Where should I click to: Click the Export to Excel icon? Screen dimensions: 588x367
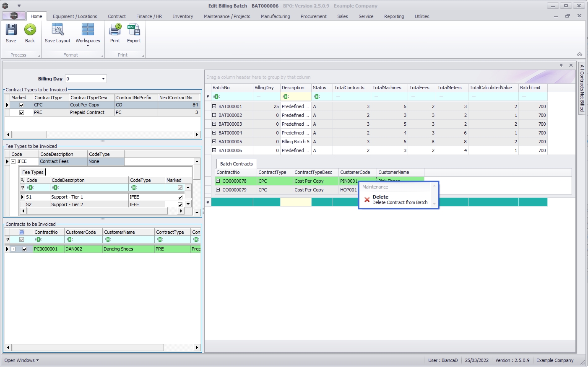pos(134,30)
